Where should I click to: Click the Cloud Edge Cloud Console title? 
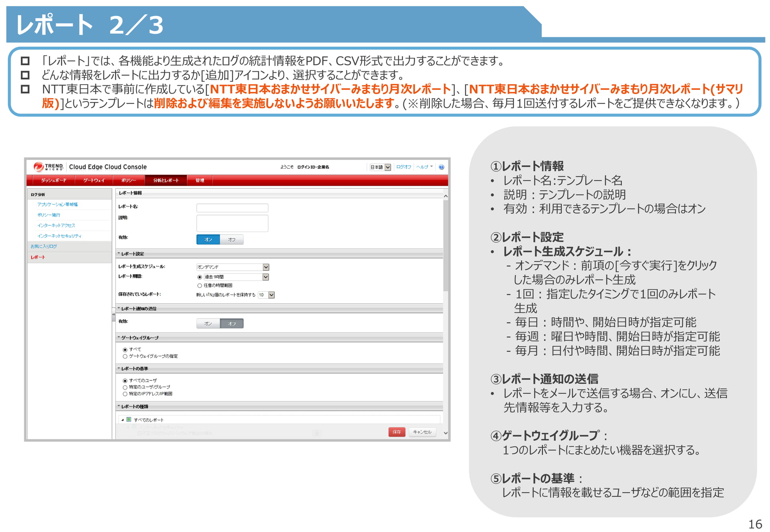coord(108,167)
